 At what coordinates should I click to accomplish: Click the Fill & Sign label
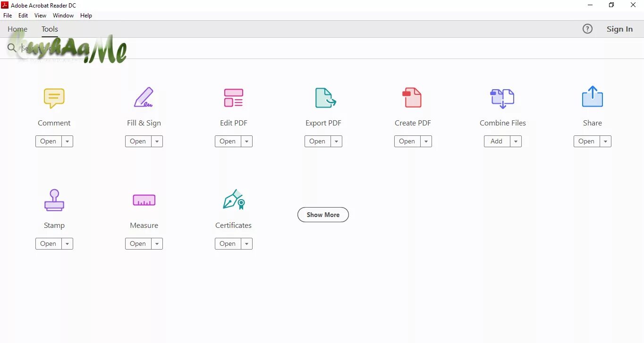pyautogui.click(x=144, y=123)
